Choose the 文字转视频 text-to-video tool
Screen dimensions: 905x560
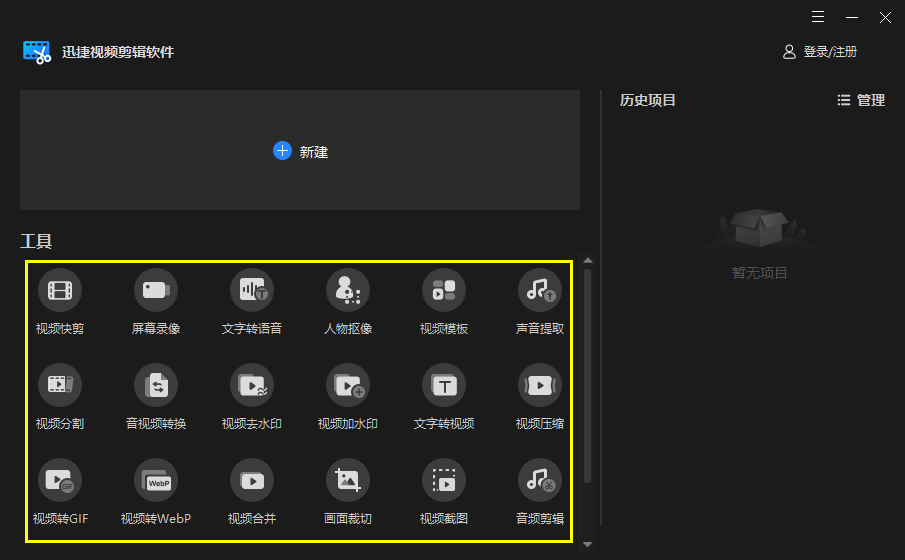point(444,385)
